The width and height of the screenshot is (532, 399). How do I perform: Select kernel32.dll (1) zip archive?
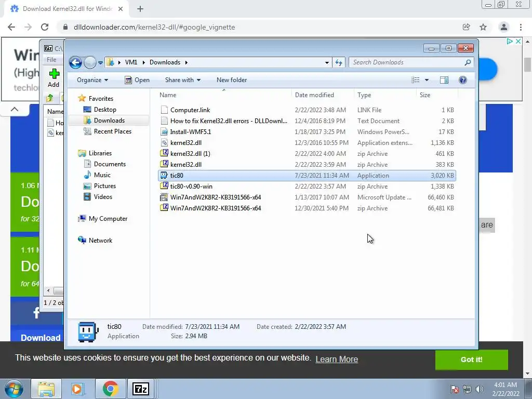click(x=307, y=154)
